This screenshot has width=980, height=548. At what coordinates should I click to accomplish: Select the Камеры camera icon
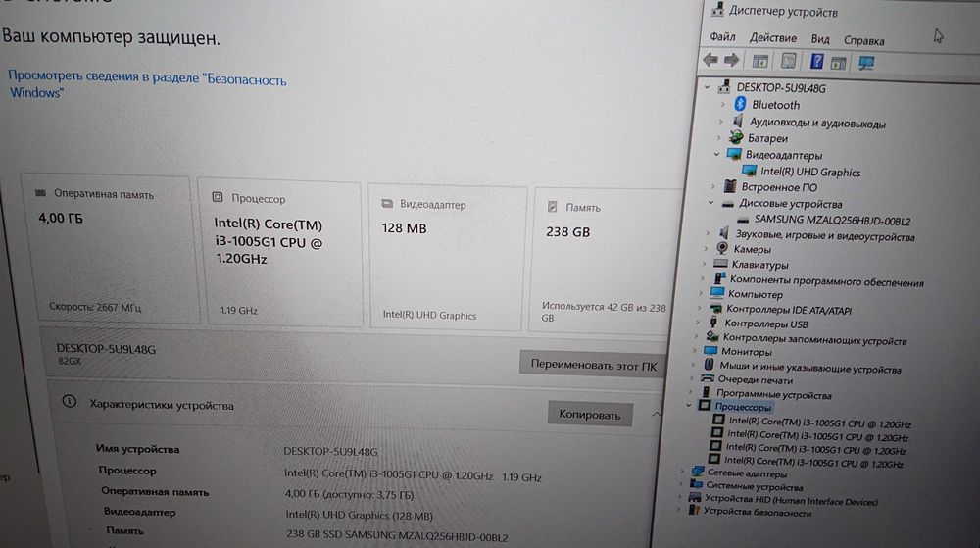point(722,248)
